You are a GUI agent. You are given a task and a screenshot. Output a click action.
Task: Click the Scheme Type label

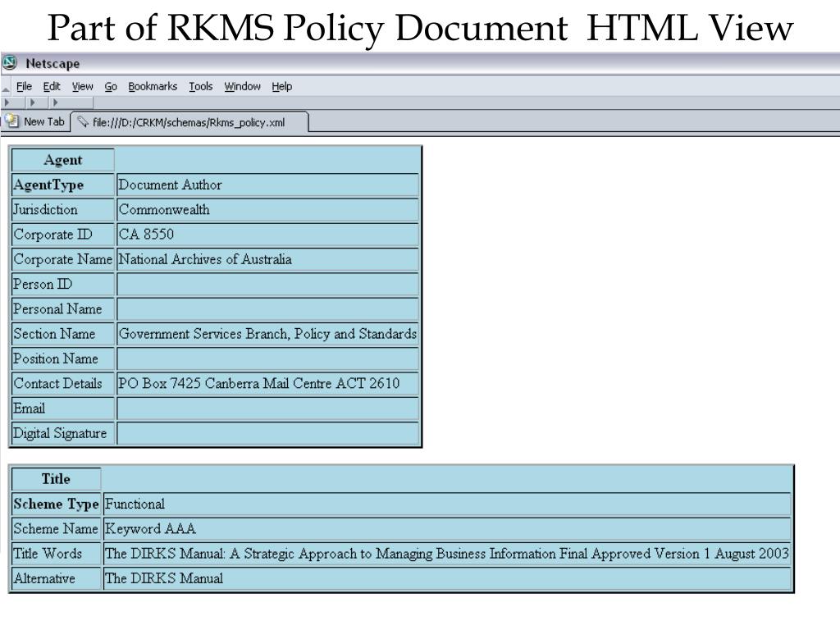(57, 504)
